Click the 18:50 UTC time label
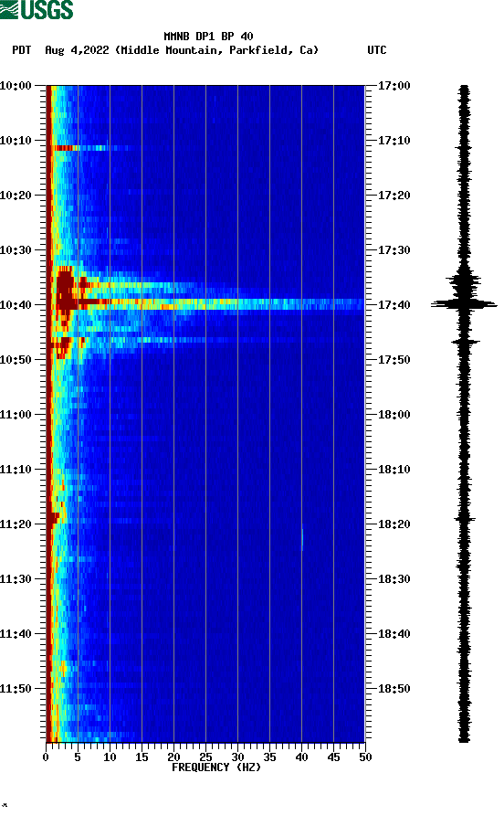The image size is (504, 815). click(394, 689)
